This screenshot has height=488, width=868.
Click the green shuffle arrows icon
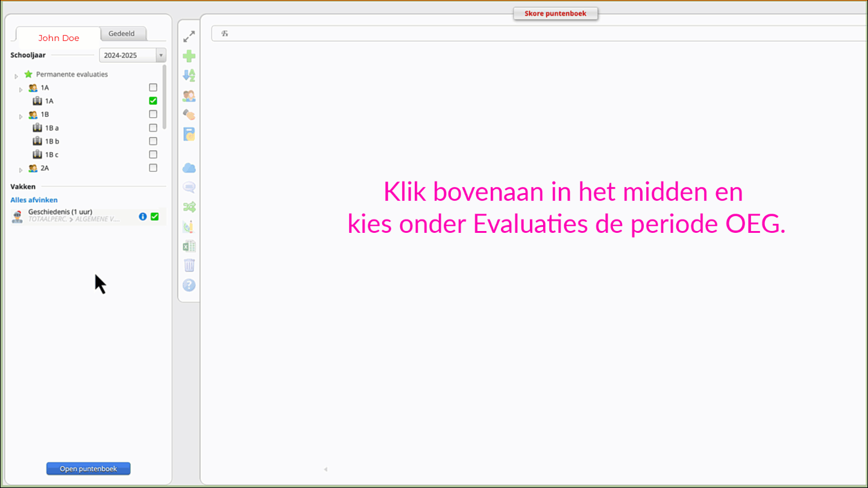click(189, 207)
